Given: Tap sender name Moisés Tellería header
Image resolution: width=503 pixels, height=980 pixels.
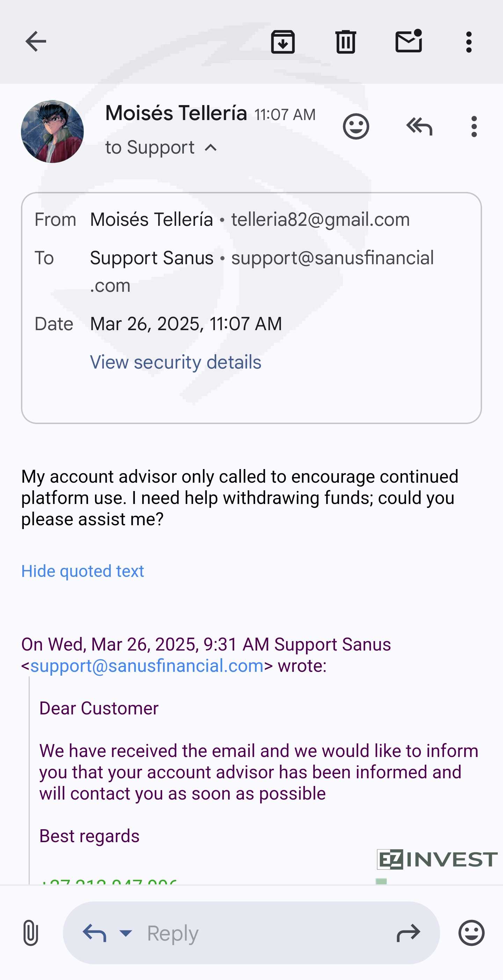Looking at the screenshot, I should pyautogui.click(x=176, y=113).
